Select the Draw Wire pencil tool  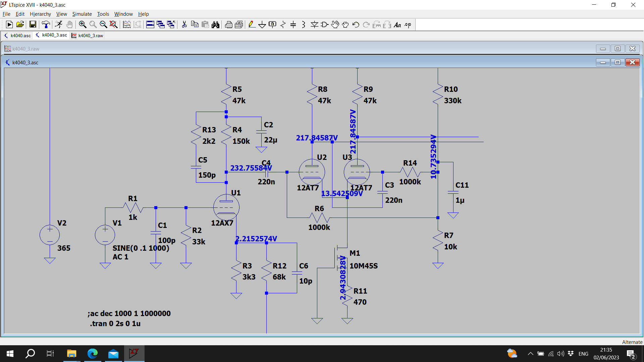click(x=252, y=24)
